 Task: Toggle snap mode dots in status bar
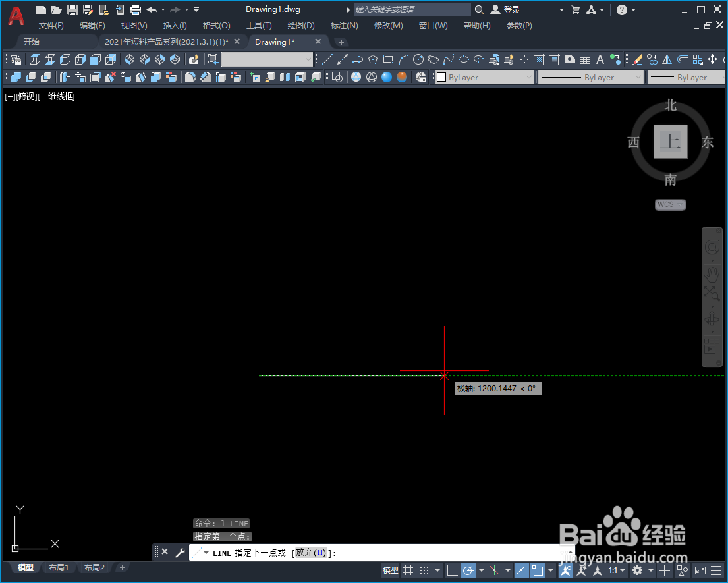point(424,570)
